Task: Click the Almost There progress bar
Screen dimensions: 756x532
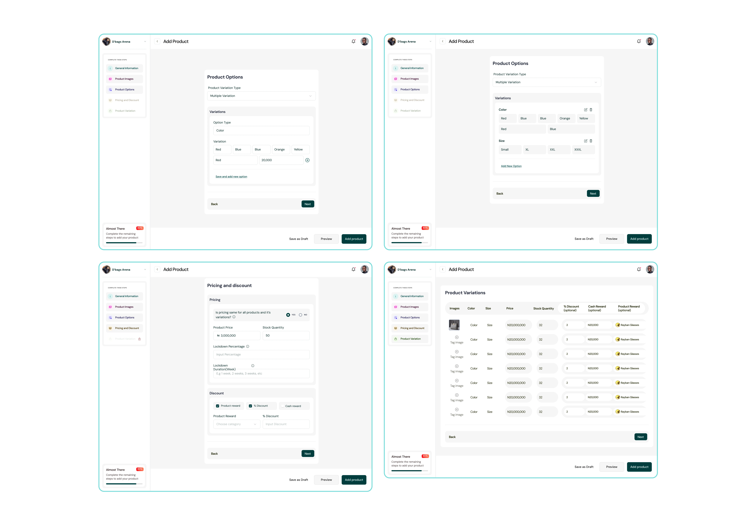Action: 124,243
